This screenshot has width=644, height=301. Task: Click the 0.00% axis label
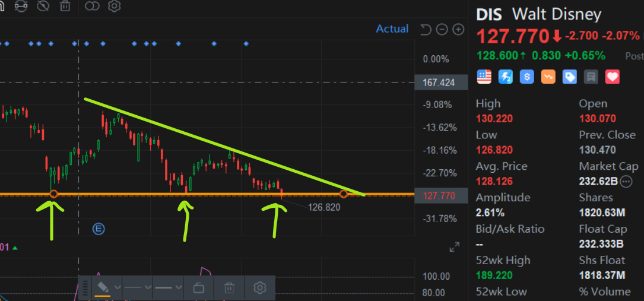tap(436, 59)
